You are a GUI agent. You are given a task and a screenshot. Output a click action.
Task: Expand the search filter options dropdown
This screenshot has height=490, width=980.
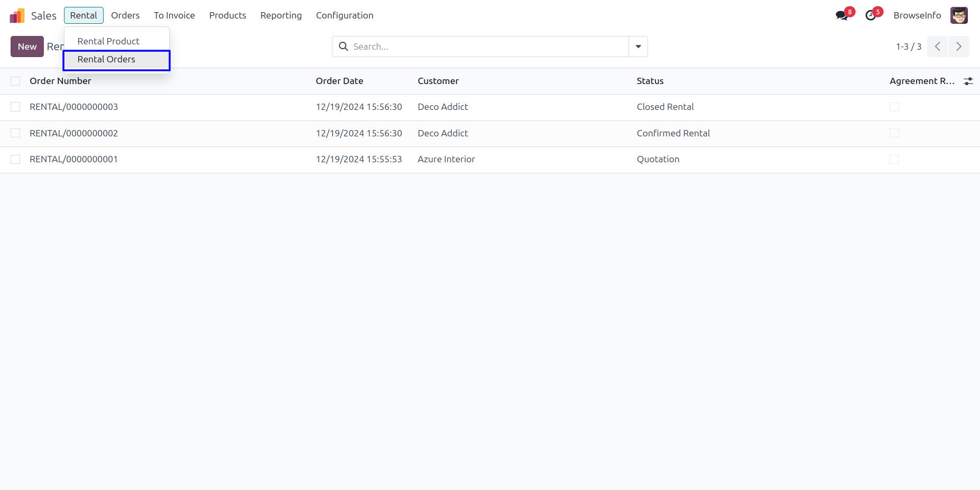click(x=638, y=47)
